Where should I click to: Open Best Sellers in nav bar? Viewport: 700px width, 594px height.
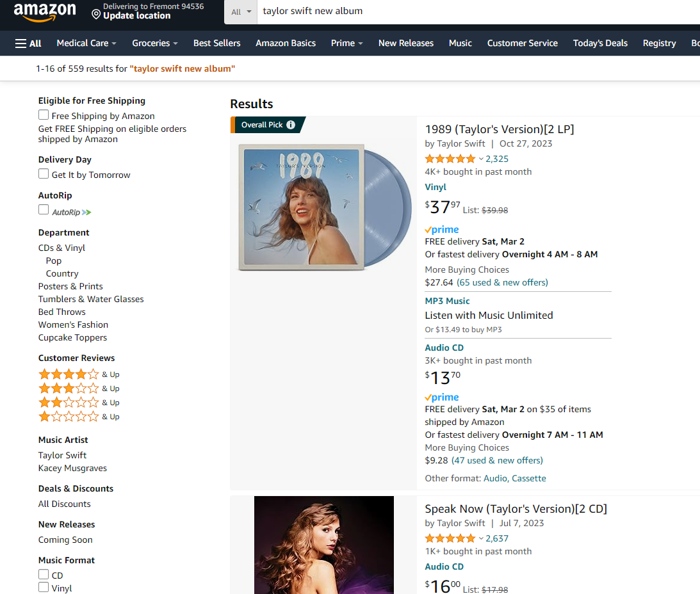[x=217, y=44]
